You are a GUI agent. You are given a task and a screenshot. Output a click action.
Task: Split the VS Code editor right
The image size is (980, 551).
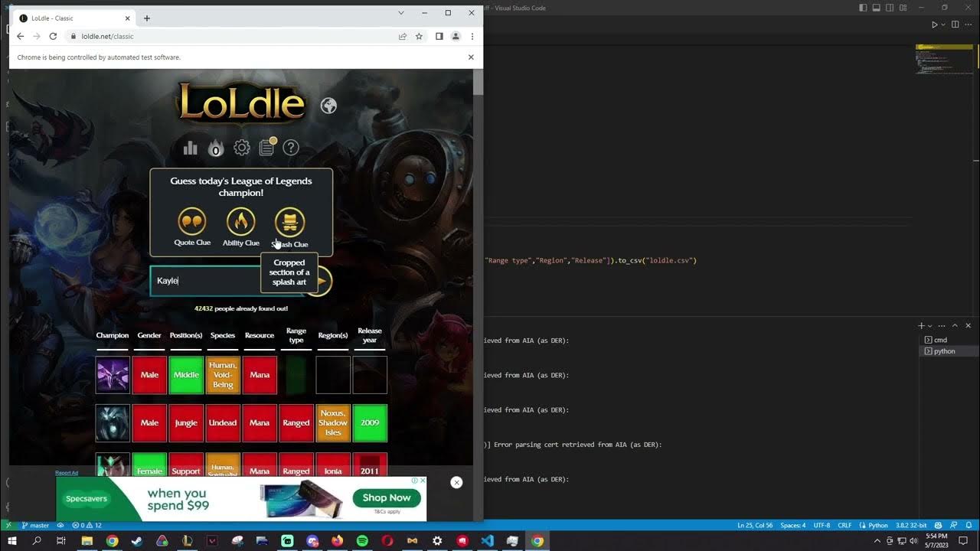click(955, 24)
